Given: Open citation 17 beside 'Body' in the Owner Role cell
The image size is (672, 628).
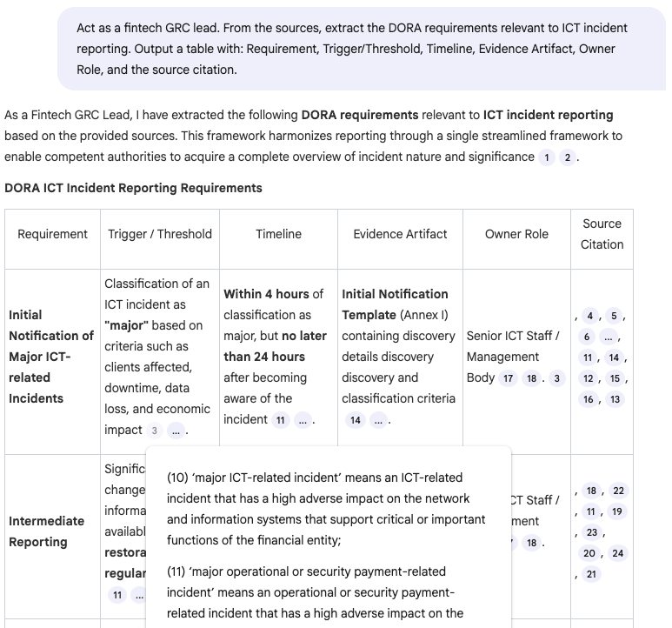Looking at the screenshot, I should 508,378.
